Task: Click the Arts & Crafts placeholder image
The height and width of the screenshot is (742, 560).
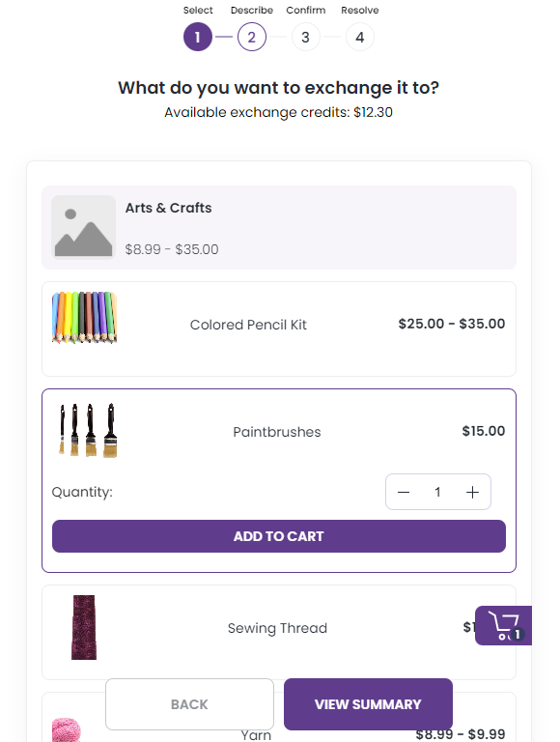Action: click(x=83, y=227)
